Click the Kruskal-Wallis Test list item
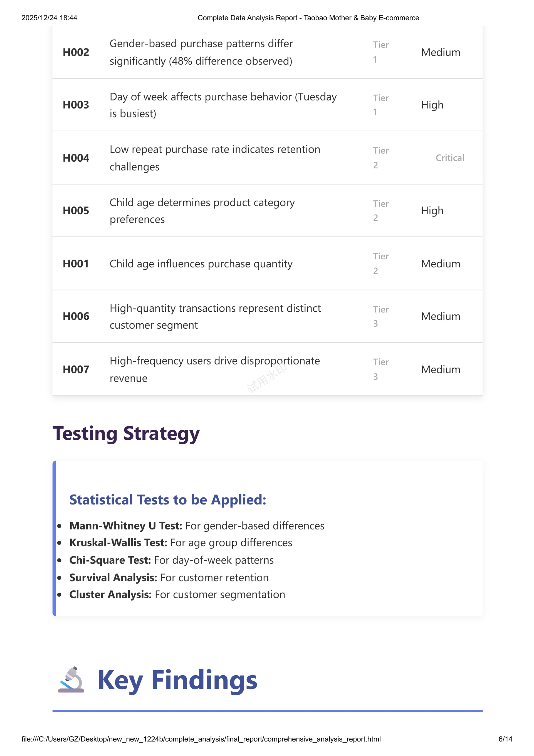 click(181, 542)
